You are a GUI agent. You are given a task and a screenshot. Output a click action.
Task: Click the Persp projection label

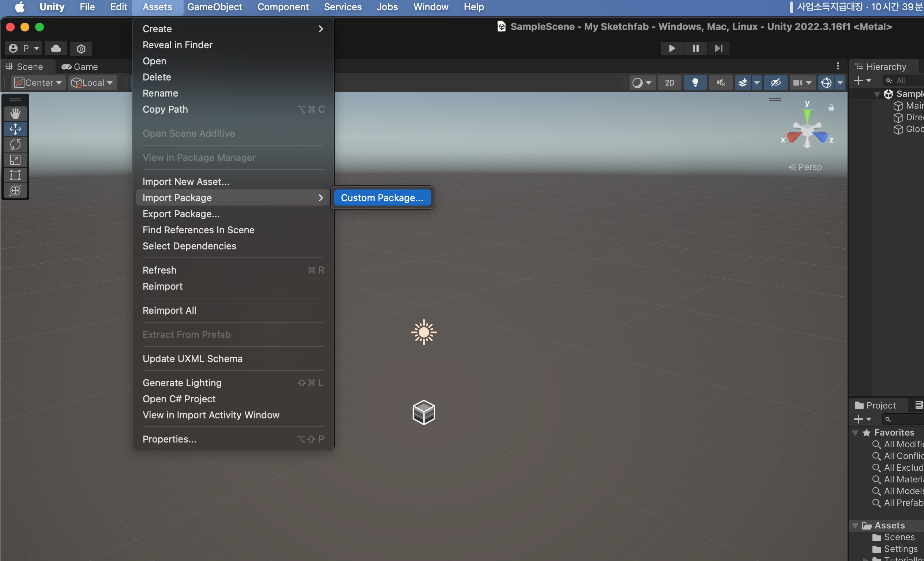[x=809, y=167]
